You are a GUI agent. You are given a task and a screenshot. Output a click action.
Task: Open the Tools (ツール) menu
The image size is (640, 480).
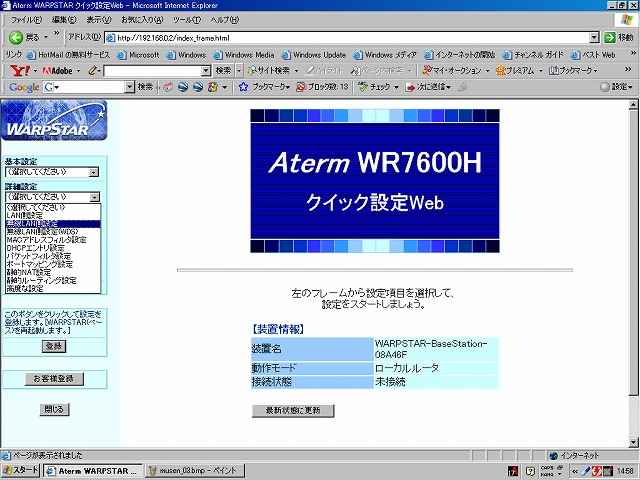pos(186,20)
